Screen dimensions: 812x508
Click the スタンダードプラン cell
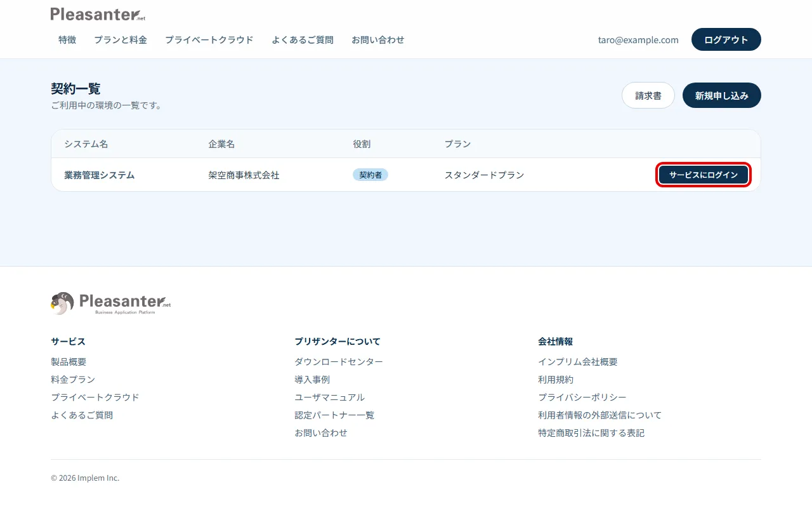pyautogui.click(x=485, y=175)
